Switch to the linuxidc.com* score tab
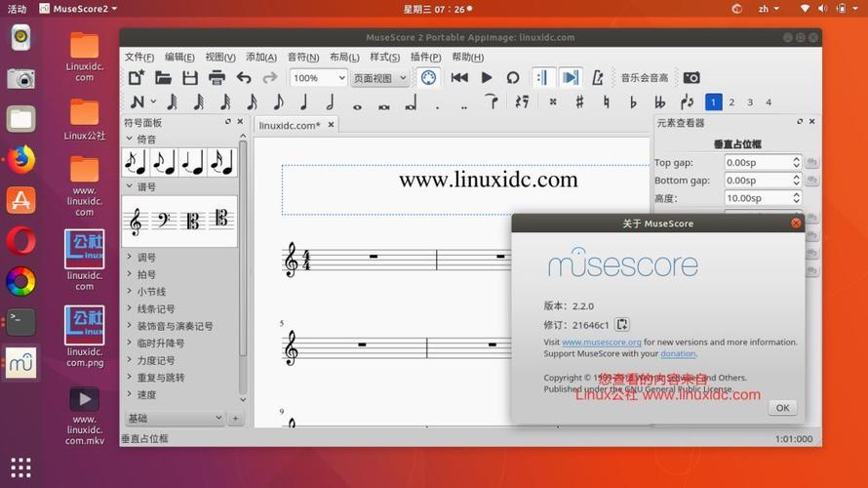This screenshot has height=488, width=868. tap(290, 125)
